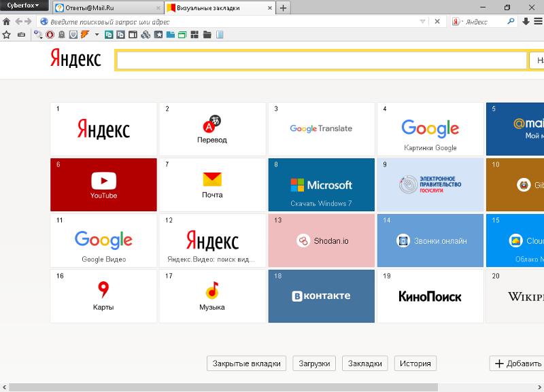Open the Почта bookmark tile
Viewport: 544px width, 392px height.
212,185
